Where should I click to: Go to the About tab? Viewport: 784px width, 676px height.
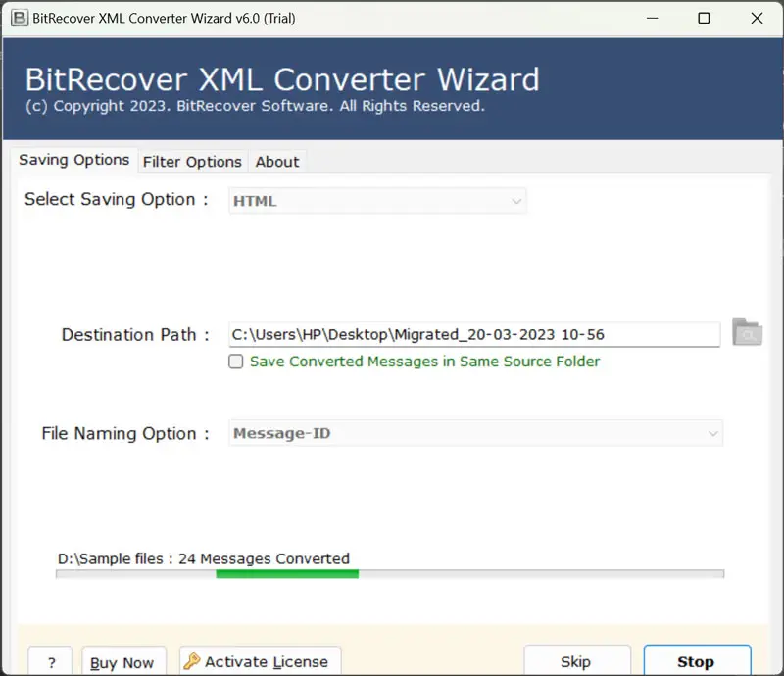click(x=277, y=162)
